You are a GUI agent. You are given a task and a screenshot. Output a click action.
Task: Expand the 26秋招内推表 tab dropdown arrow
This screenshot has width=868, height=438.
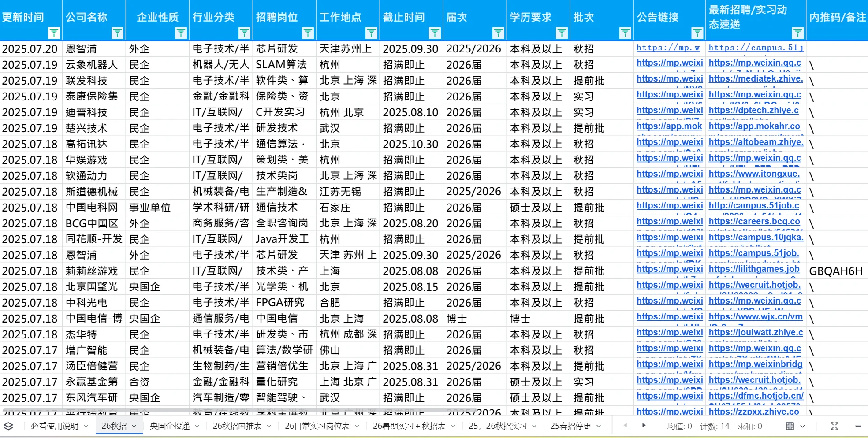[x=269, y=426]
